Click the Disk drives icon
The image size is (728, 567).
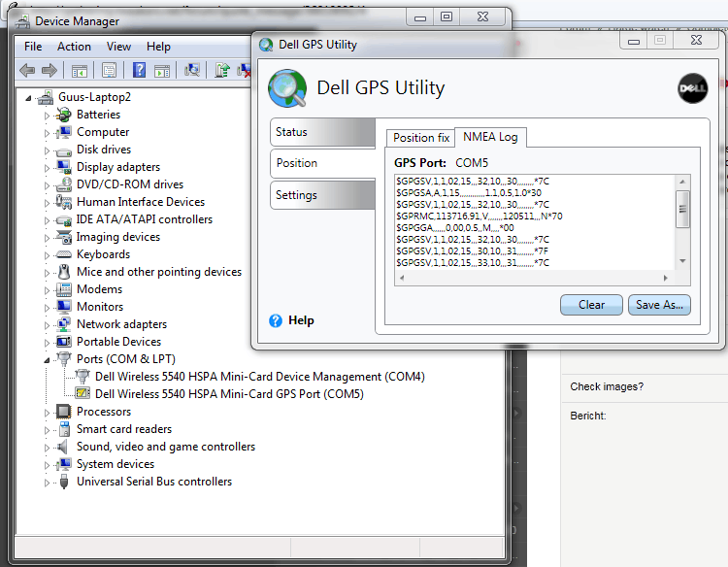tap(64, 150)
